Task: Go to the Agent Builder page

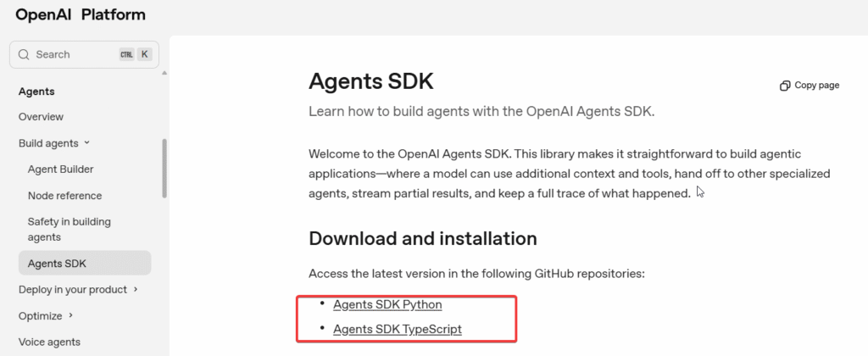Action: [x=60, y=170]
